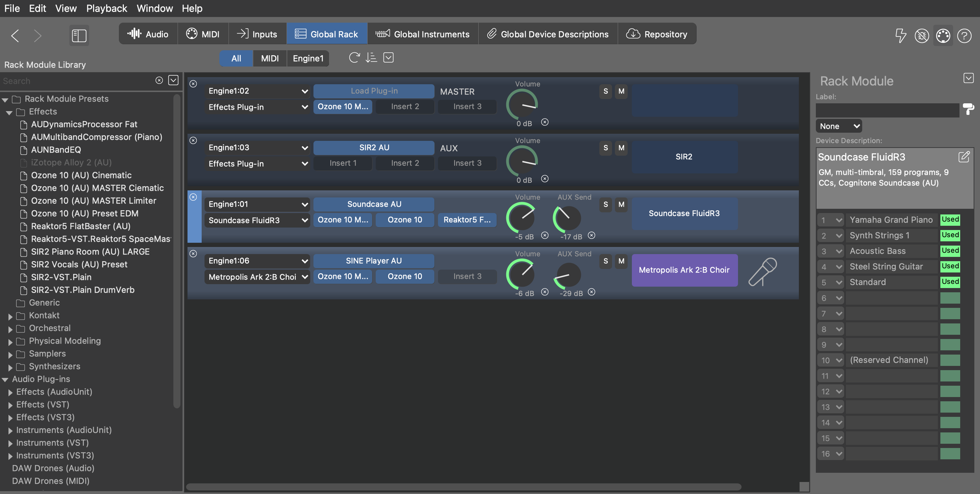Click Insert 3 on the Metropolis Ark module

pyautogui.click(x=467, y=276)
